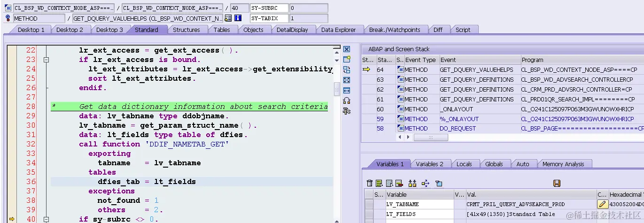The width and height of the screenshot is (644, 223).
Task: Click the small icon before the blue info icon
Action: (x=228, y=18)
